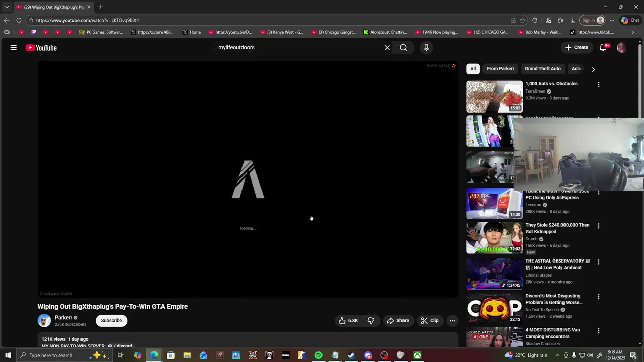
Task: Open the YouTube guide hamburger menu
Action: (14, 48)
